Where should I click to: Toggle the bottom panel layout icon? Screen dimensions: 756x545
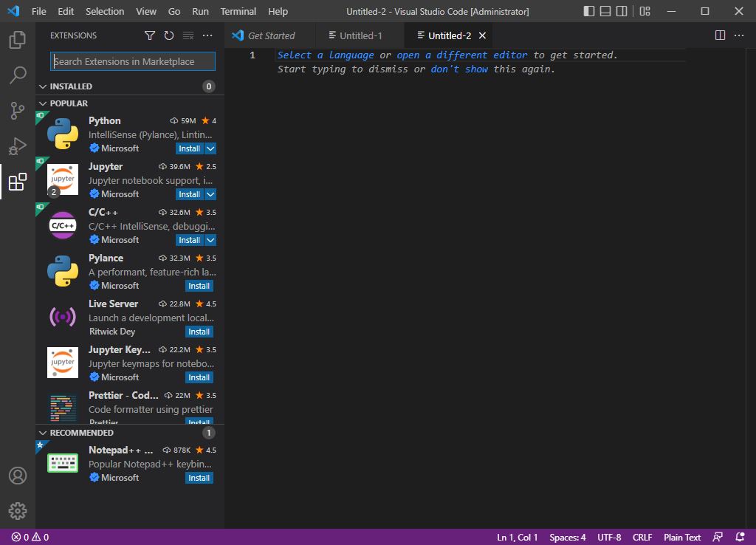[x=605, y=11]
